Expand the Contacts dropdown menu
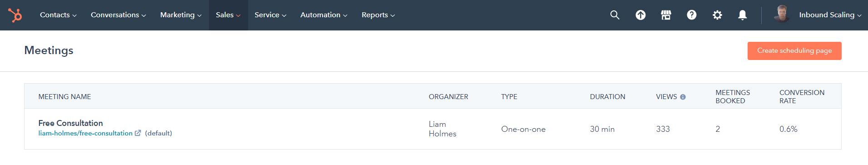The height and width of the screenshot is (165, 868). pos(58,15)
